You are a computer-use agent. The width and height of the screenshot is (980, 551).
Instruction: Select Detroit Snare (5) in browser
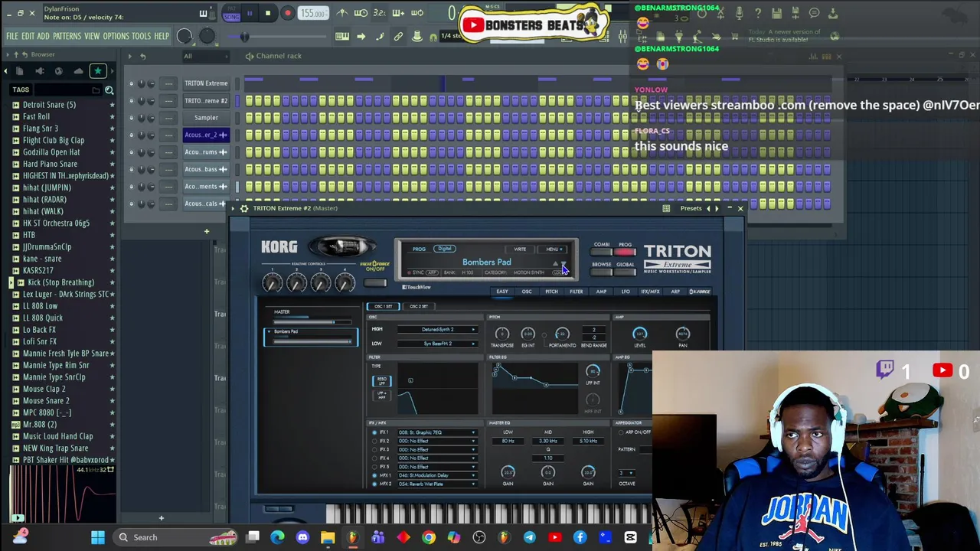[x=49, y=105]
